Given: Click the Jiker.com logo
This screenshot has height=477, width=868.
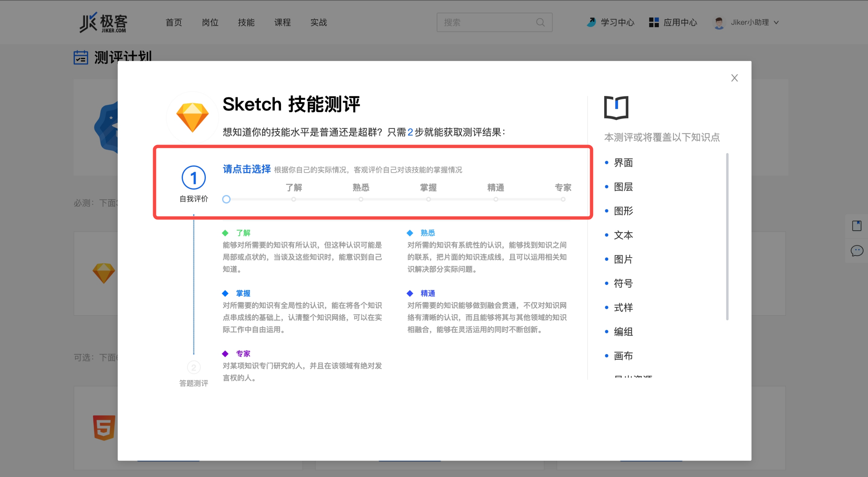Looking at the screenshot, I should click(x=103, y=22).
